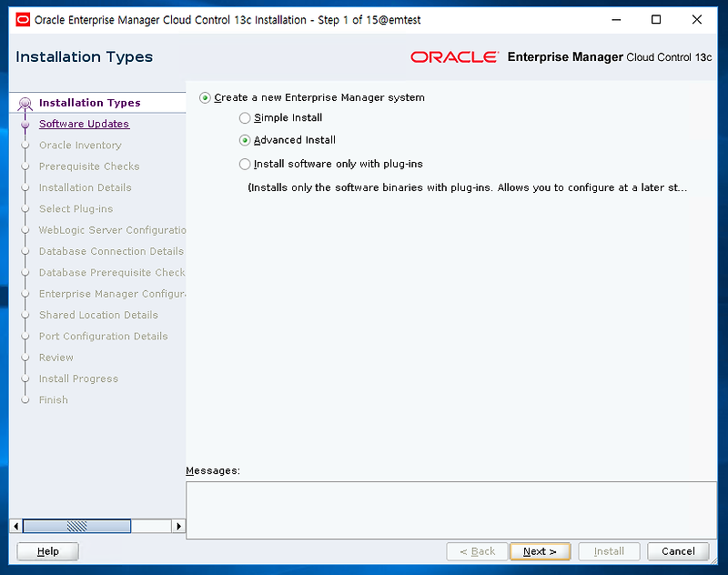Click the Database Connection Details step
The image size is (728, 575).
click(x=110, y=251)
